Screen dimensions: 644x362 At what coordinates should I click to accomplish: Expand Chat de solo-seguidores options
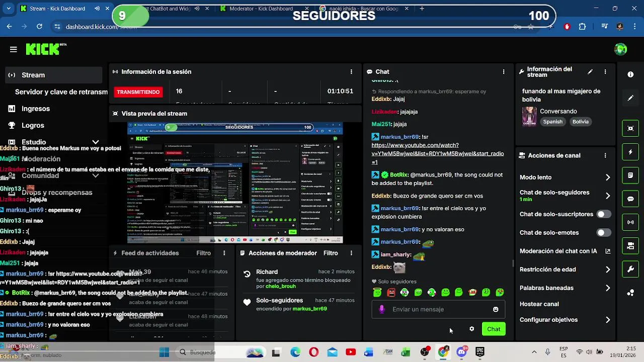608,196
